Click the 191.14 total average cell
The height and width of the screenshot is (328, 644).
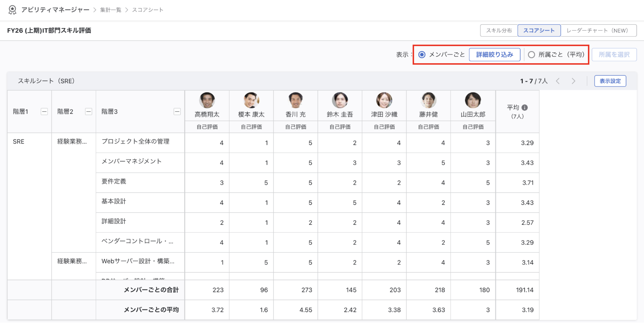(525, 290)
